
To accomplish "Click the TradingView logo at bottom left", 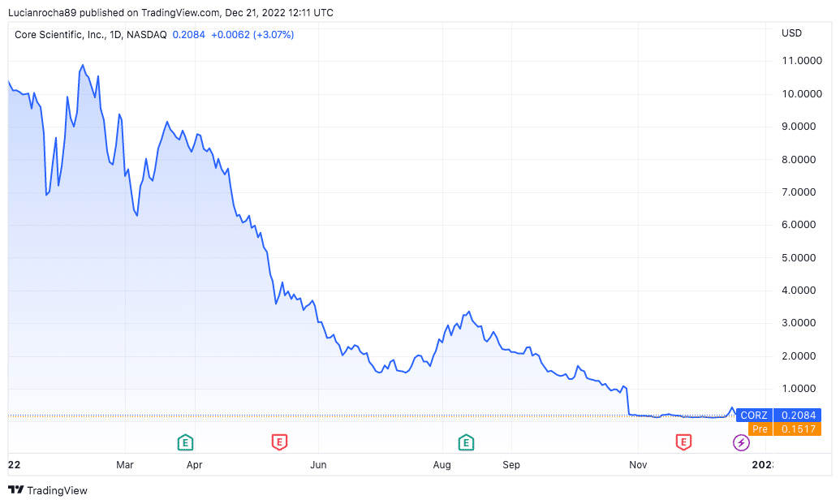I will tap(48, 490).
